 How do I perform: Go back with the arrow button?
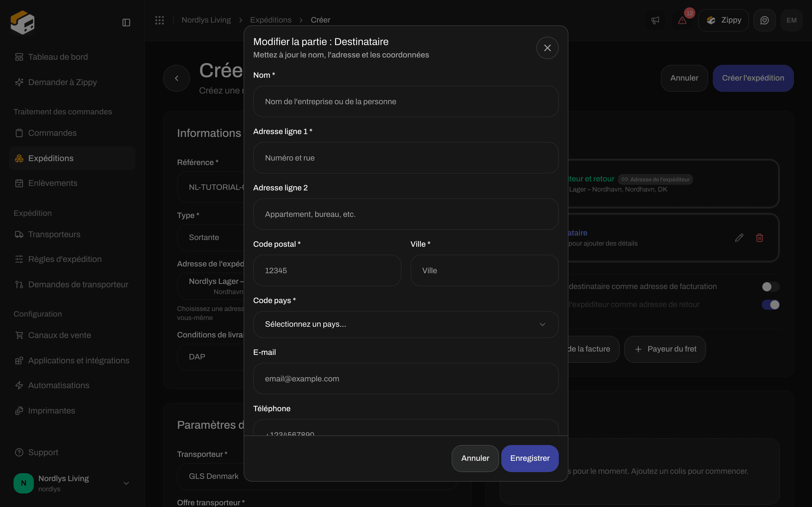176,78
